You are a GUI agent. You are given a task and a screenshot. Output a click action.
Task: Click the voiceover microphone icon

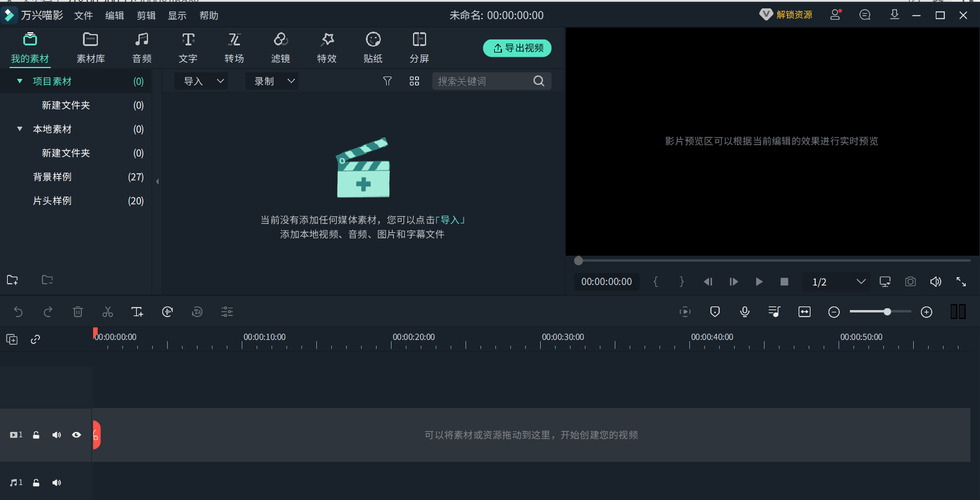click(x=745, y=312)
